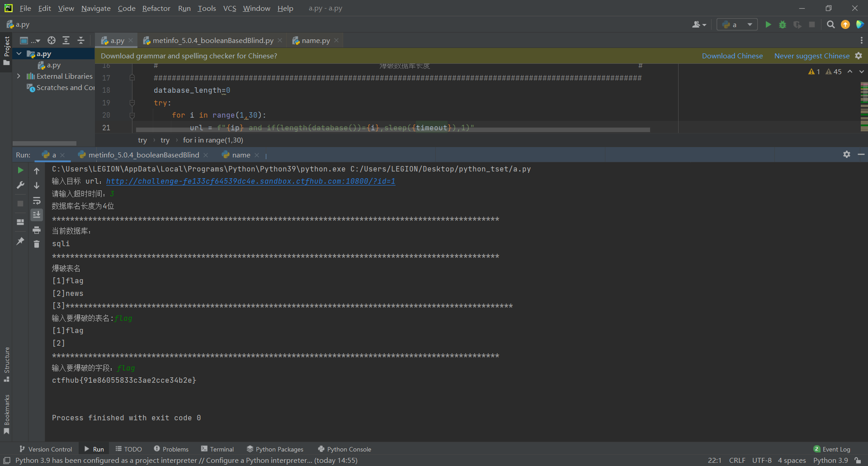Select the a.py file in the project tree
This screenshot has width=868, height=466.
tap(49, 65)
